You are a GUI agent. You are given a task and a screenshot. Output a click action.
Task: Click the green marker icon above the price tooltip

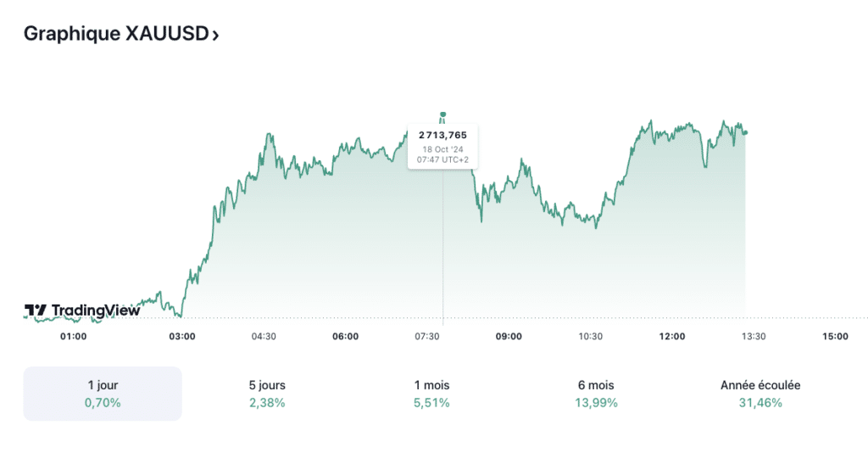pyautogui.click(x=442, y=117)
